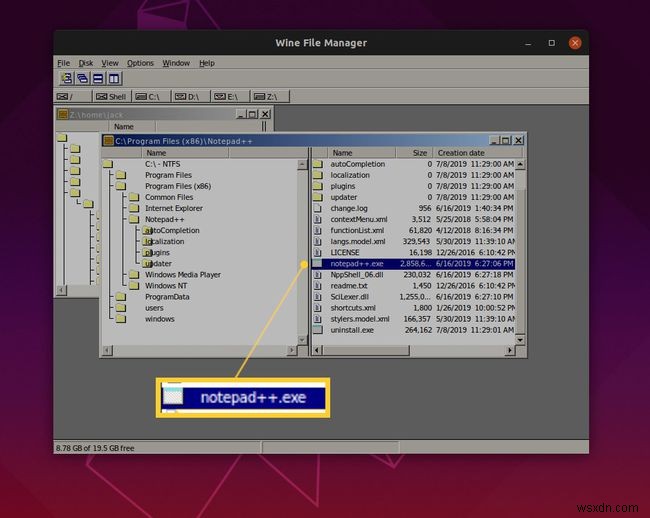Click file list vertical scrollbar down arrow
The height and width of the screenshot is (518, 650).
click(520, 340)
